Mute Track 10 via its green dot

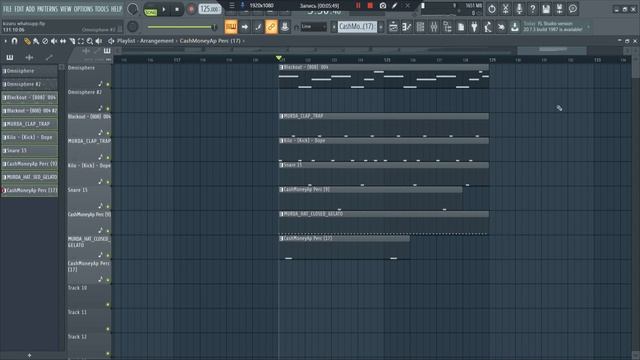(x=108, y=304)
